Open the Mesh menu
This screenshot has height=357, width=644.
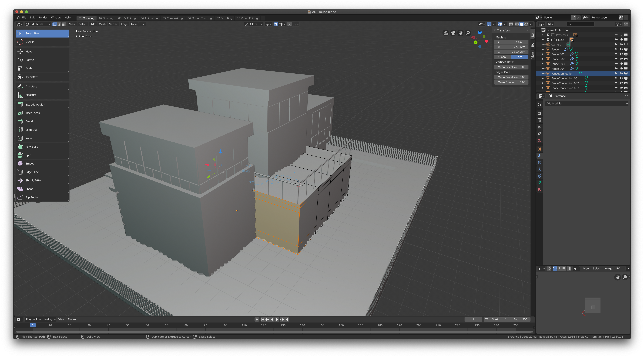coord(102,24)
